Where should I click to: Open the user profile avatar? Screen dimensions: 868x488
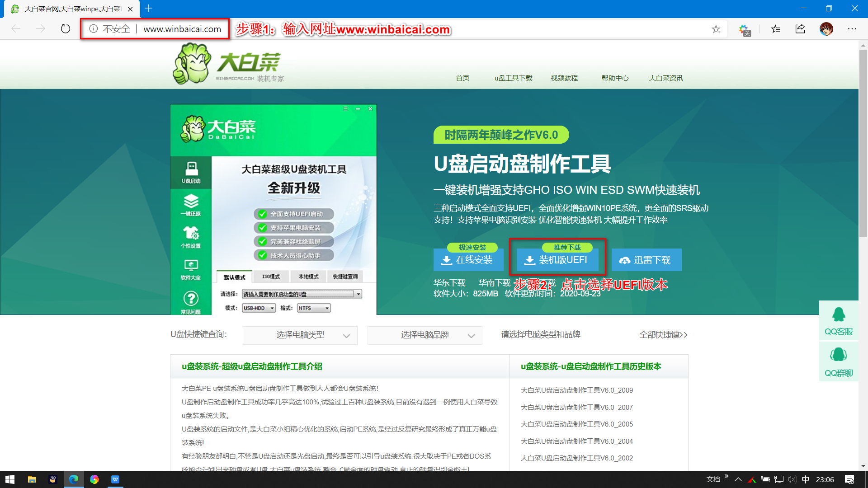click(826, 29)
